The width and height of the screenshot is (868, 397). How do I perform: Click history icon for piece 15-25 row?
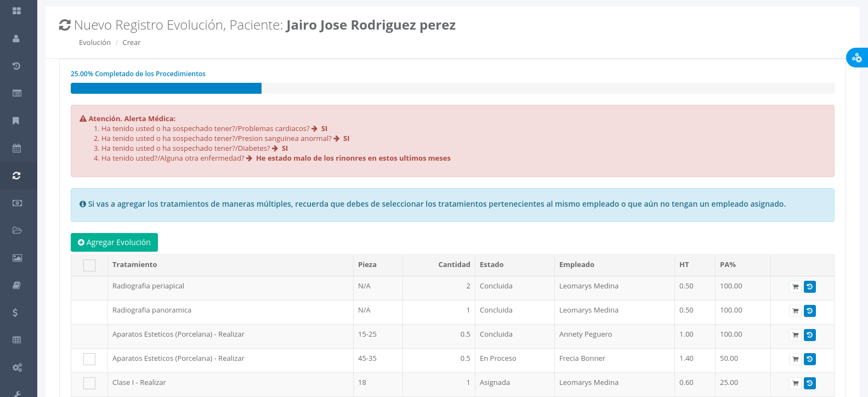coord(810,335)
